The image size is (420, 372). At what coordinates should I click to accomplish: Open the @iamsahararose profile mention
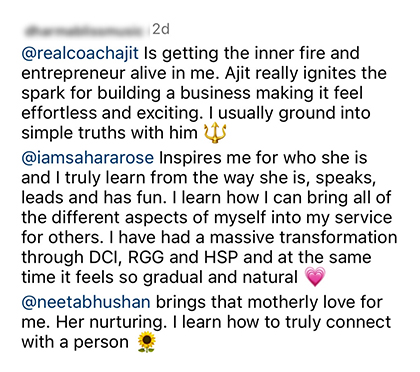(x=88, y=158)
